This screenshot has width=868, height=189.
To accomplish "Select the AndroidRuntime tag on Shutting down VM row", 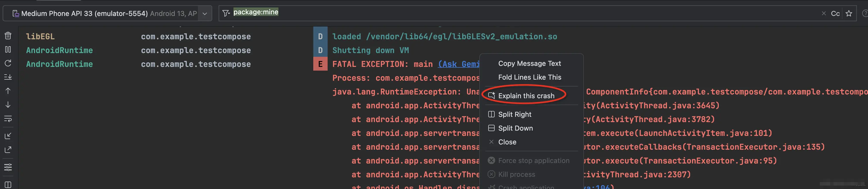I will (59, 50).
